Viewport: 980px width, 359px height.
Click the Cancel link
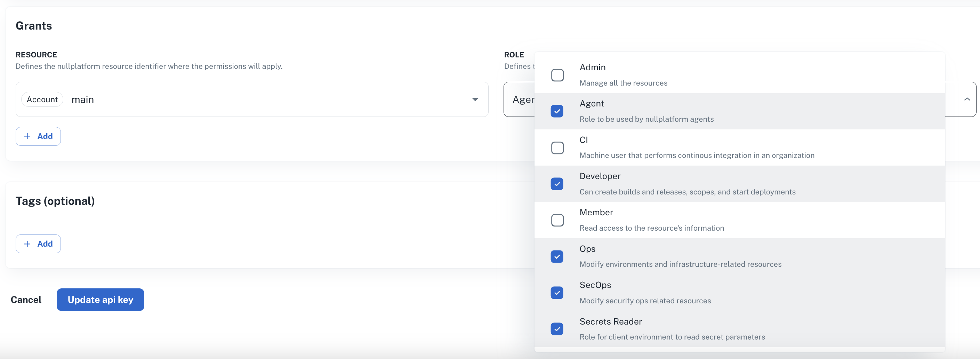[x=26, y=300]
